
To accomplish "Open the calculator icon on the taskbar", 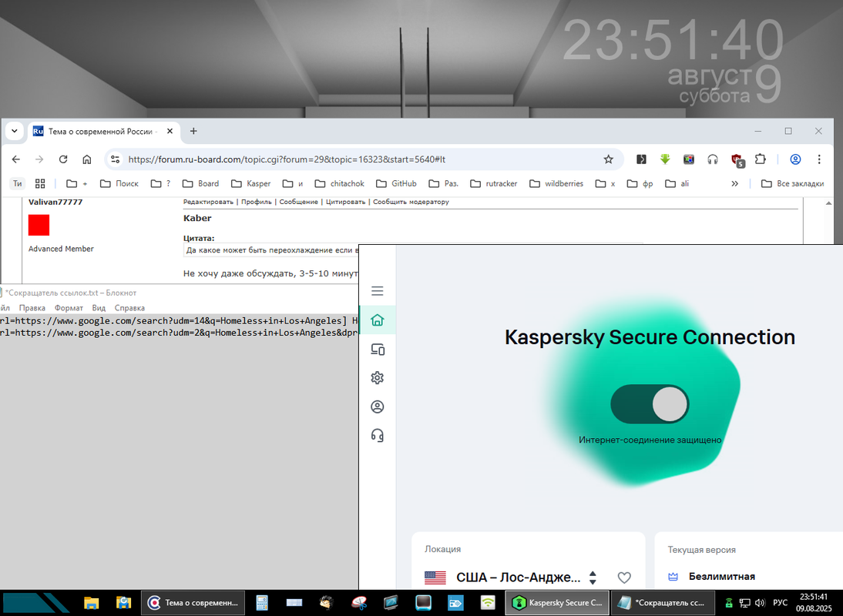I will 262,603.
